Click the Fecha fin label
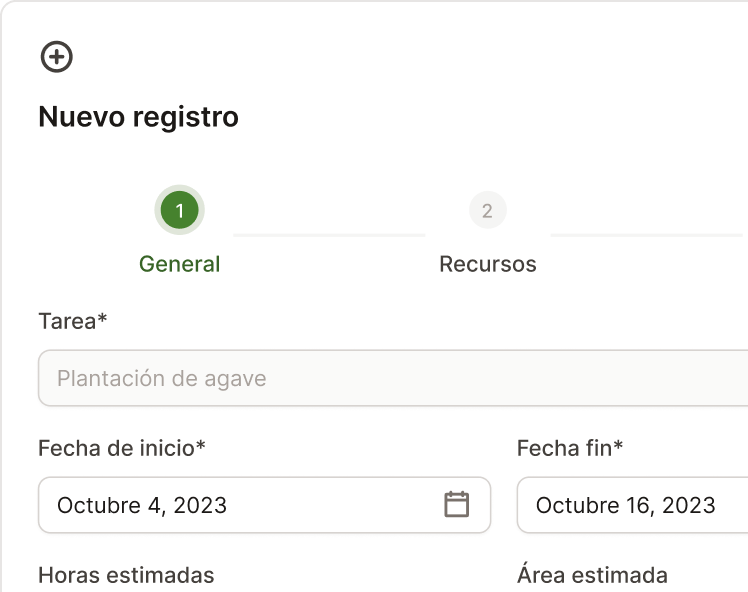748x592 pixels. (x=564, y=448)
